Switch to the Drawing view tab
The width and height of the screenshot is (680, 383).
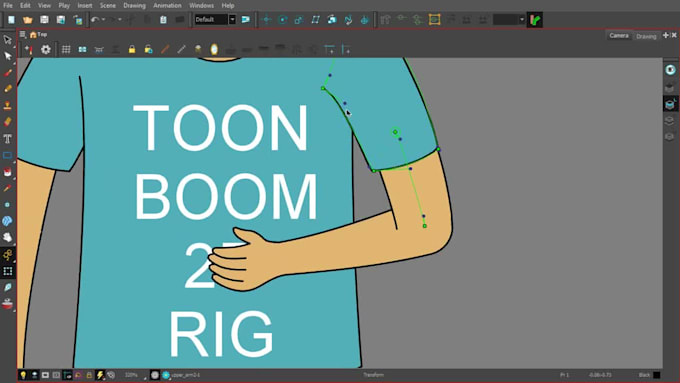click(x=646, y=36)
